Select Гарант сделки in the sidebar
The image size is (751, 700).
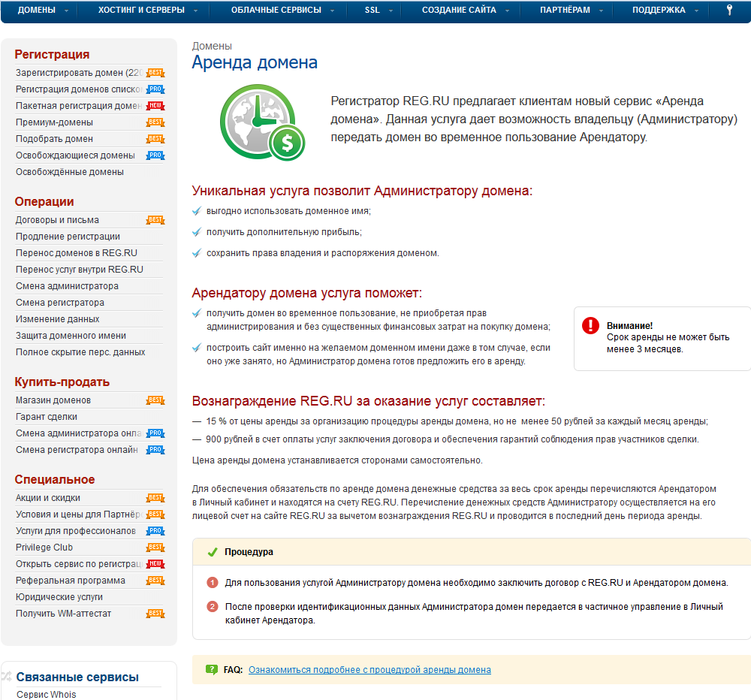click(47, 417)
